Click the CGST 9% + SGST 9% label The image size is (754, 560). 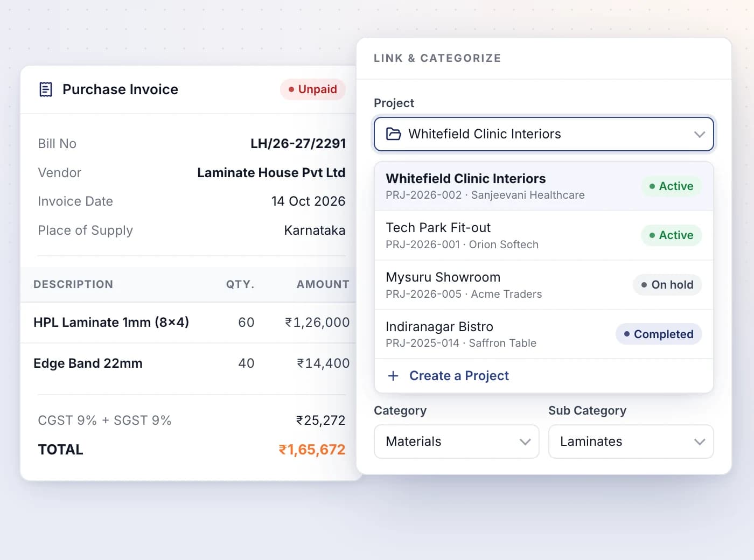coord(104,421)
